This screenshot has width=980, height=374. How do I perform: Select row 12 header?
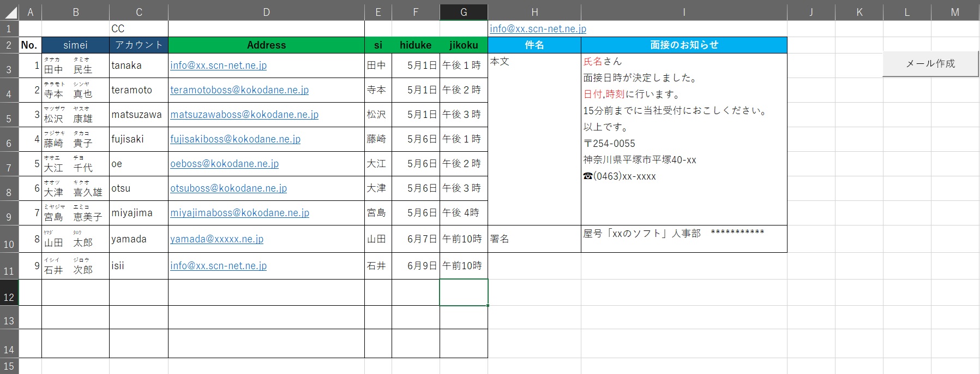pyautogui.click(x=9, y=293)
